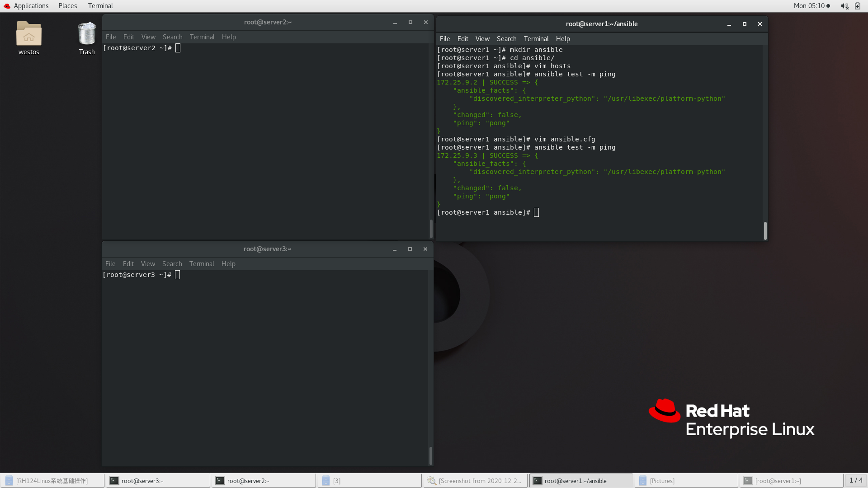The width and height of the screenshot is (868, 488).
Task: Open Terminal app menu in top panel
Action: click(x=100, y=6)
